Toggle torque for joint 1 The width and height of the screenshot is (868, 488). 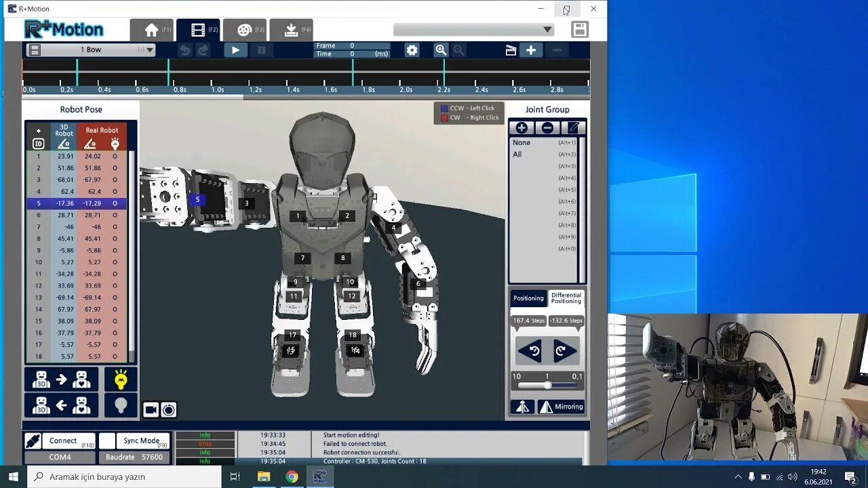(x=115, y=156)
